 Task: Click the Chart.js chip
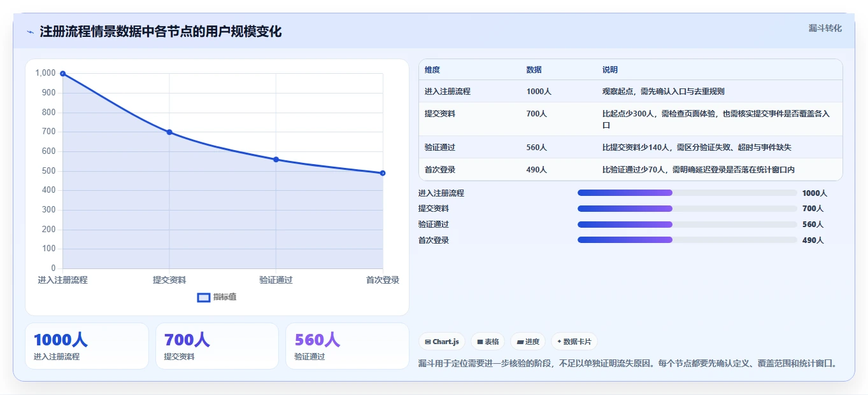pos(442,342)
